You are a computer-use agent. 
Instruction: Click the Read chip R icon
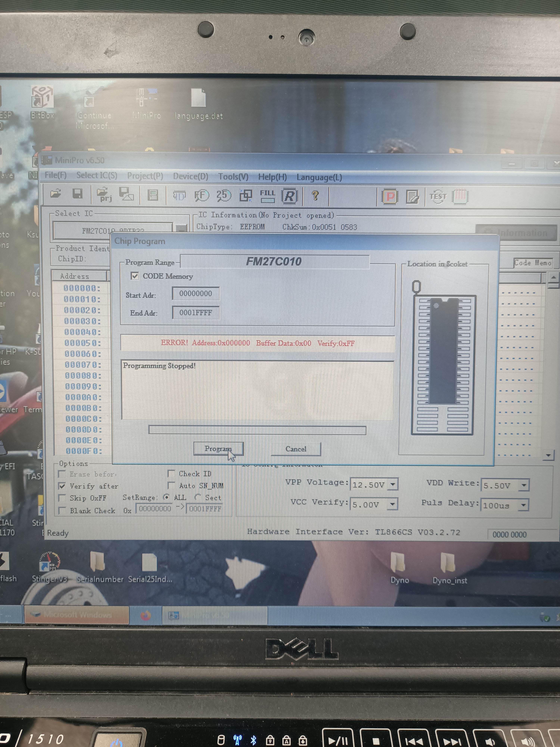coord(289,196)
